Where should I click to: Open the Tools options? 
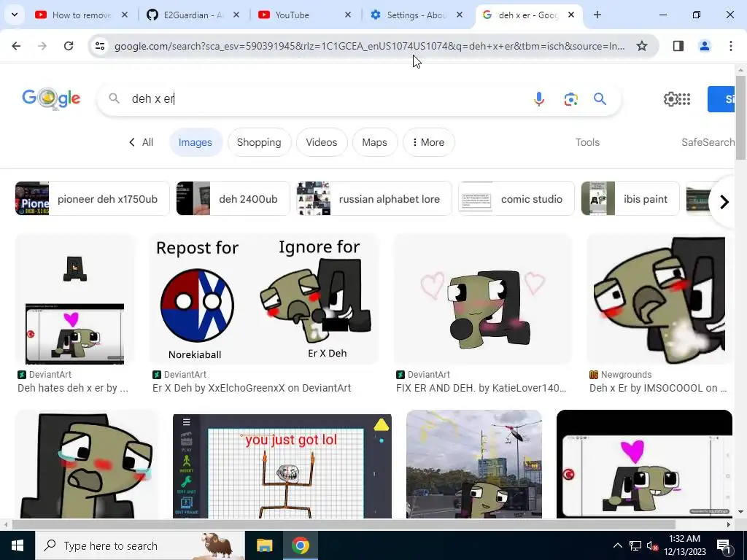587,142
